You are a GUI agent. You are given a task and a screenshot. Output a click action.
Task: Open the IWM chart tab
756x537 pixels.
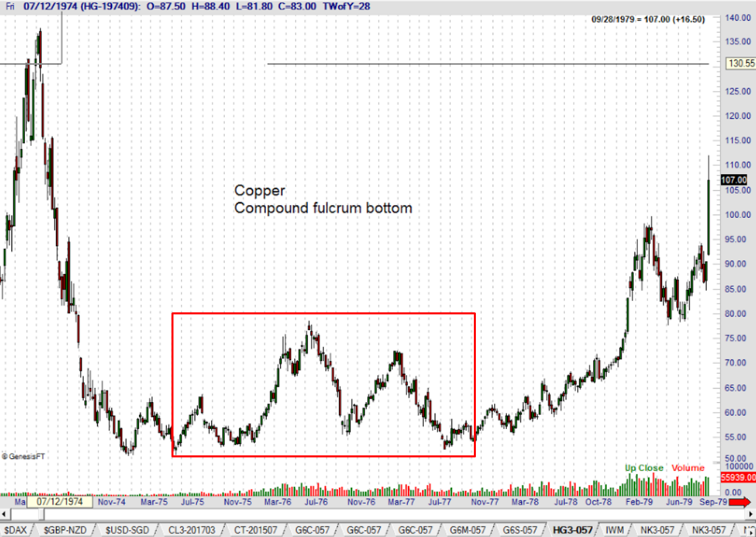point(614,530)
